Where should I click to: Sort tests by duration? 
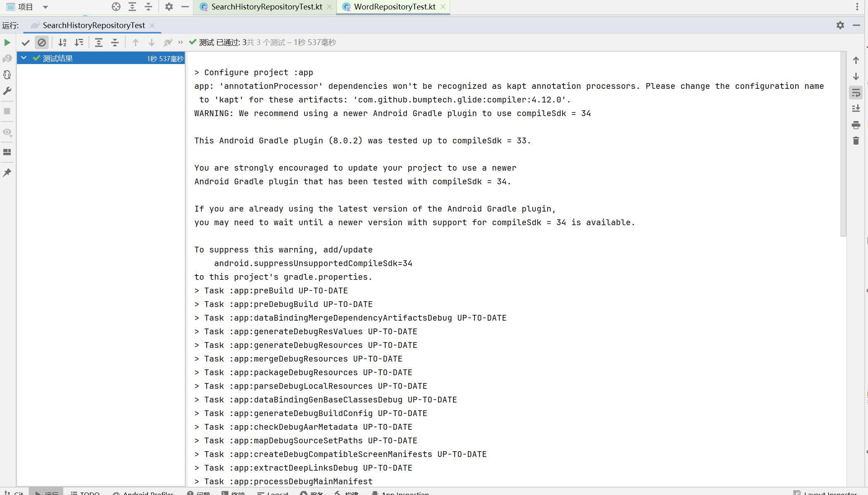coord(79,43)
